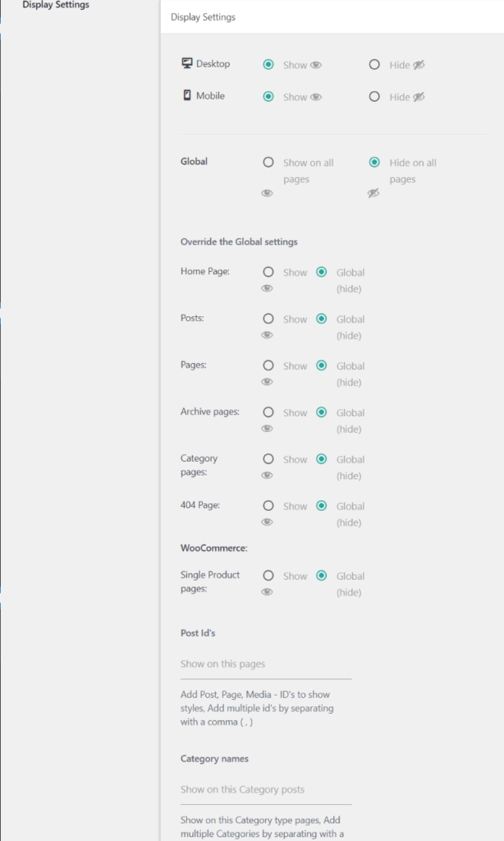The width and height of the screenshot is (504, 841).
Task: Click eye icon in 404 Page row
Action: (267, 522)
